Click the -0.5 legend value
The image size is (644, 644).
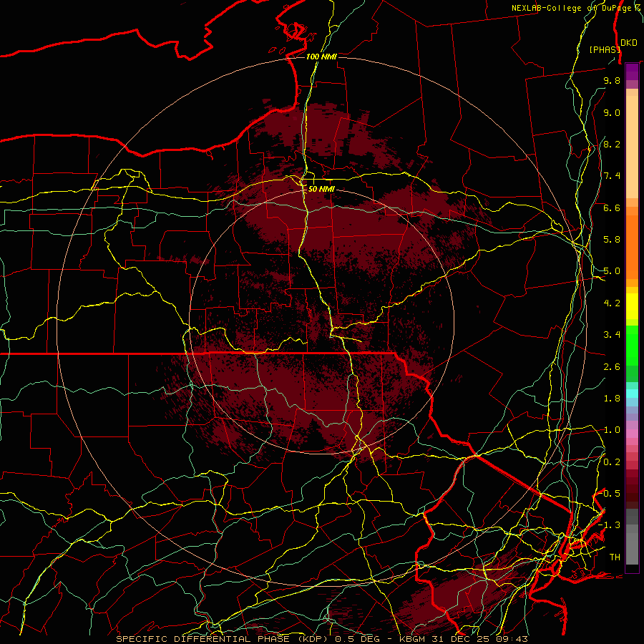610,494
